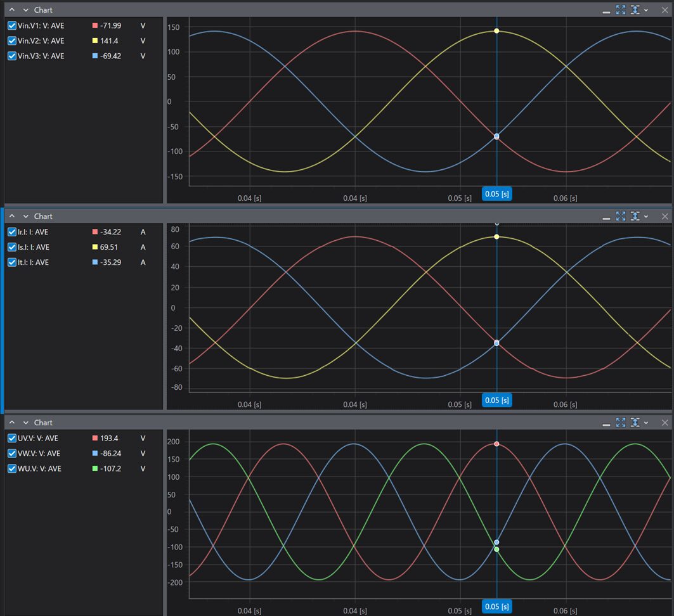The height and width of the screenshot is (616, 674).
Task: Click fit-to-window icon on Ir/Is/It current chart
Action: 621,216
